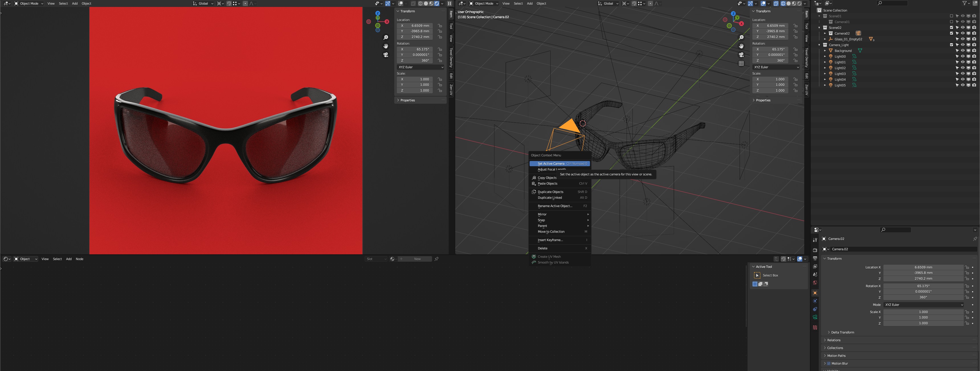Click the pan hand icon in right viewport
Viewport: 980px width, 371px height.
tap(741, 46)
